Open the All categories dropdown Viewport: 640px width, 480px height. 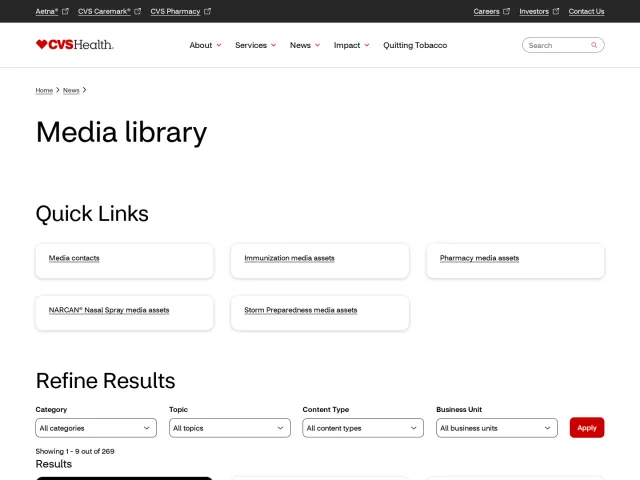click(x=96, y=428)
